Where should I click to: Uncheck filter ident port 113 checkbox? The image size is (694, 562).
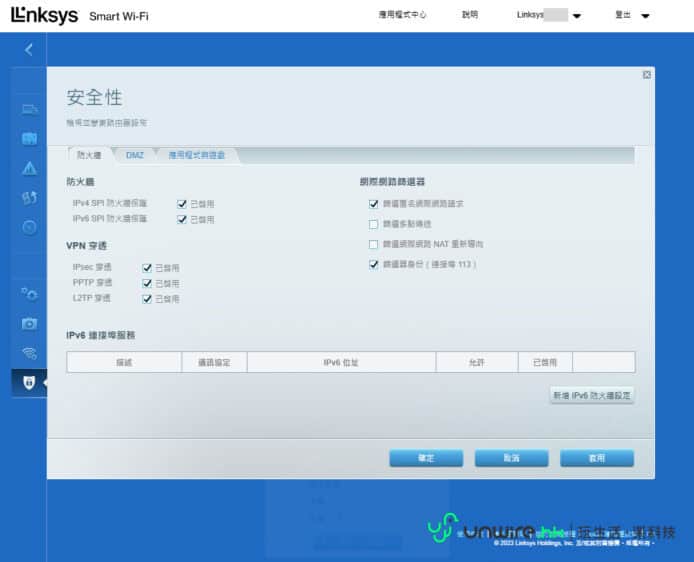[373, 264]
